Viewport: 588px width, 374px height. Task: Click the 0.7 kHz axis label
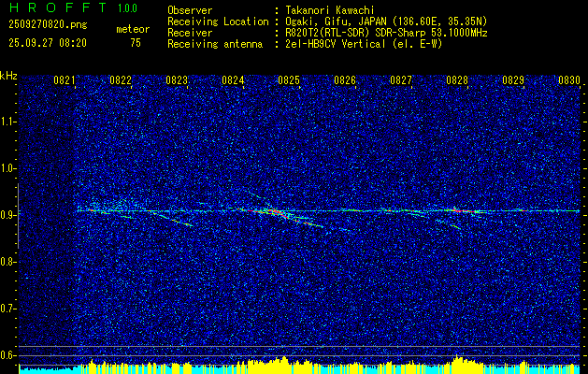(x=7, y=309)
